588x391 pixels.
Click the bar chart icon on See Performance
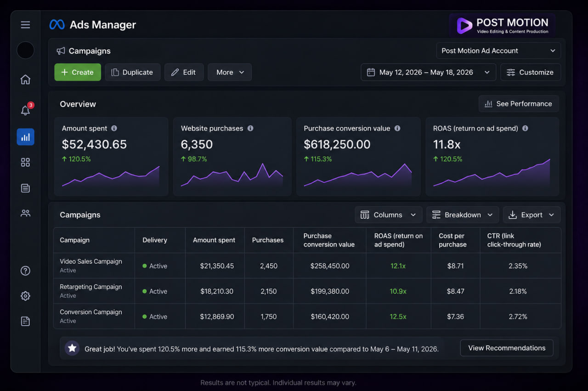tap(489, 104)
